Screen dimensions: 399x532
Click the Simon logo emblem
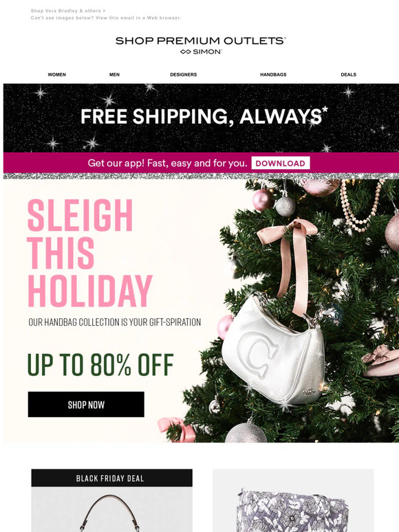click(186, 52)
